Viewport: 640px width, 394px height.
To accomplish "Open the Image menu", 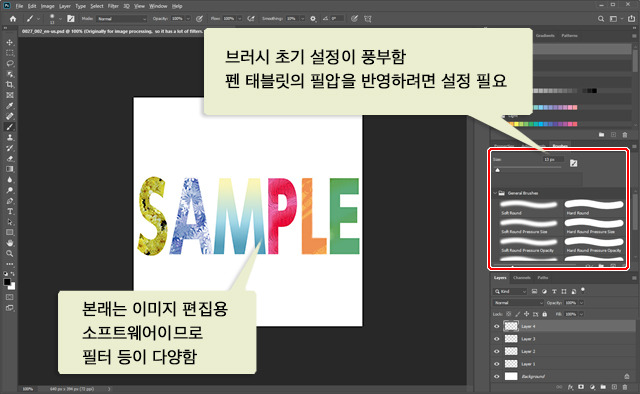I will 47,6.
